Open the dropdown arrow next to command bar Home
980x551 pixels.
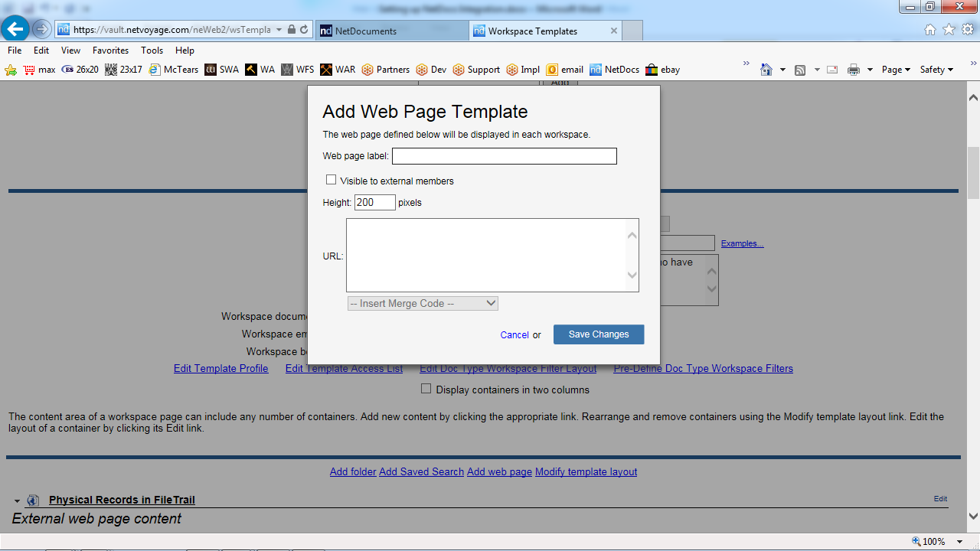782,70
